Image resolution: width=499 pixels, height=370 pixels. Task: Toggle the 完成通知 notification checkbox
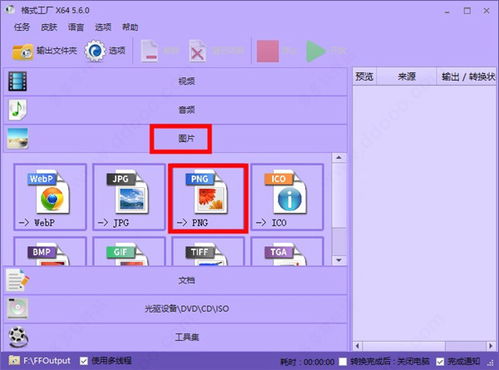coord(440,362)
